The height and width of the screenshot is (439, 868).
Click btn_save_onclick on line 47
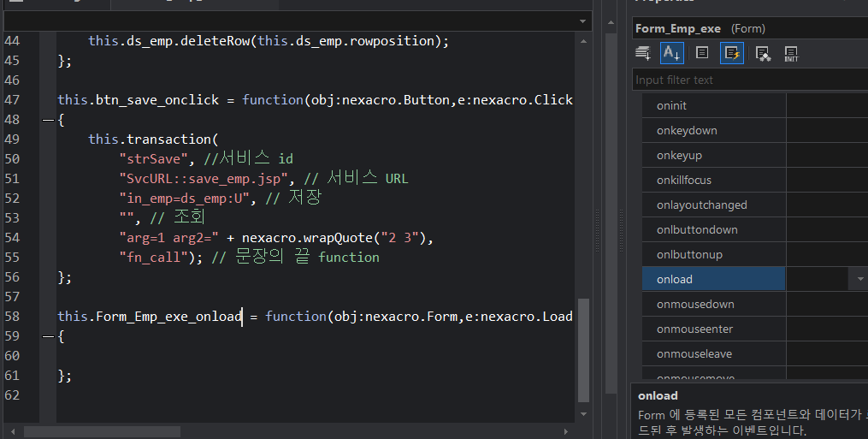(x=157, y=100)
